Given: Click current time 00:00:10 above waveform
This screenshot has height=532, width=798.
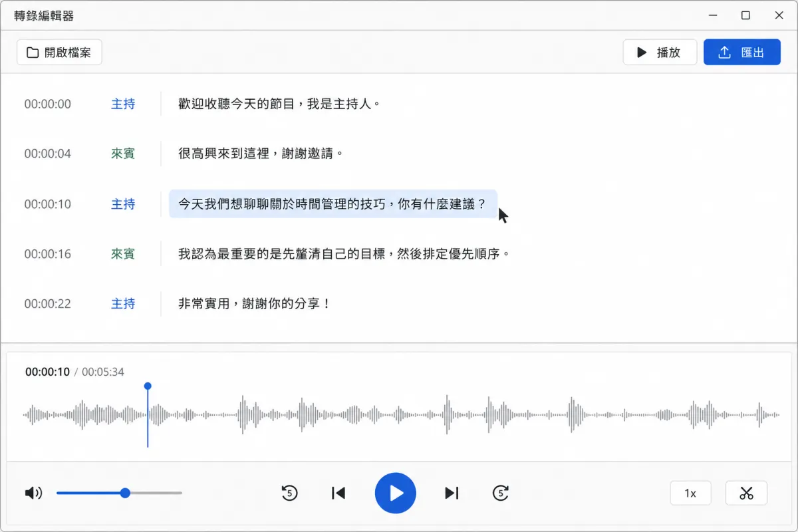Looking at the screenshot, I should click(47, 372).
